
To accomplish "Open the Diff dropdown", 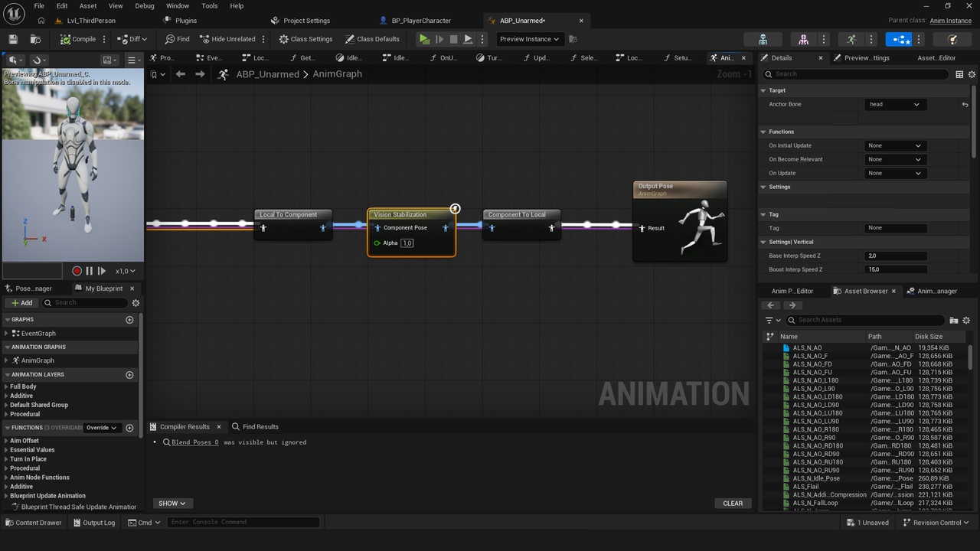I will [x=132, y=39].
